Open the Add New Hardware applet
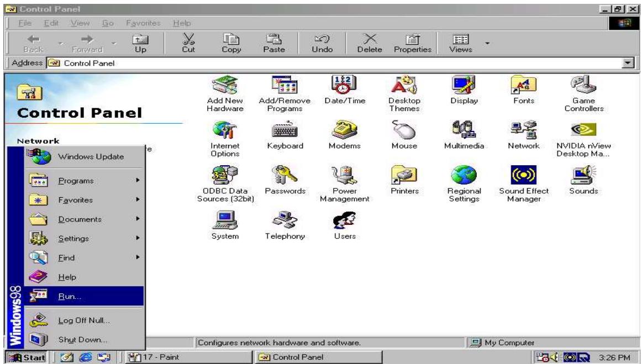Viewport: 642px width, 364px height. click(x=225, y=94)
